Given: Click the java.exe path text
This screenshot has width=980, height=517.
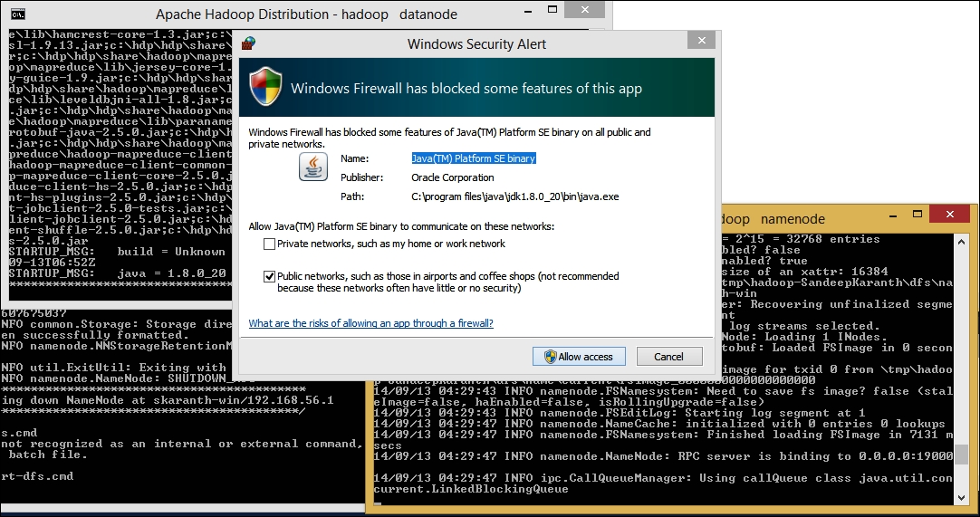Looking at the screenshot, I should 515,196.
